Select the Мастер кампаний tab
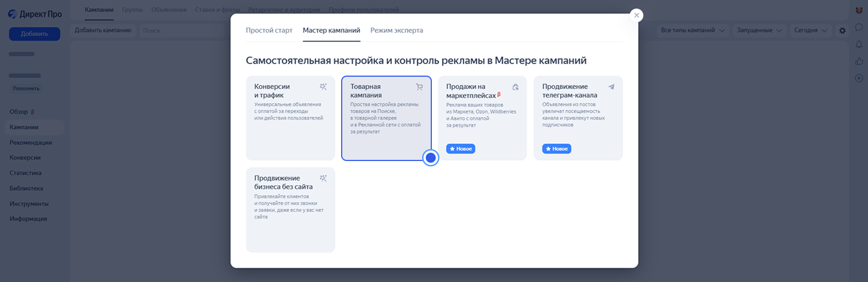Image resolution: width=868 pixels, height=282 pixels. (x=331, y=30)
